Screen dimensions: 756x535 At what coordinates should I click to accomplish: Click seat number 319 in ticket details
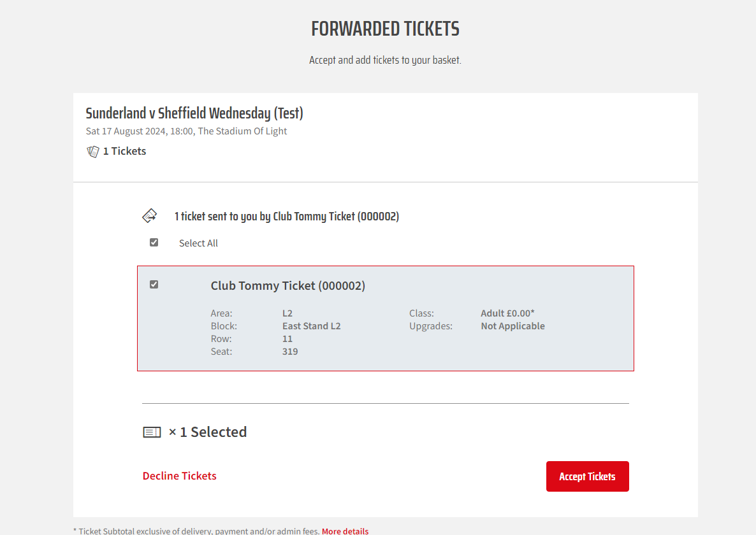pyautogui.click(x=290, y=352)
